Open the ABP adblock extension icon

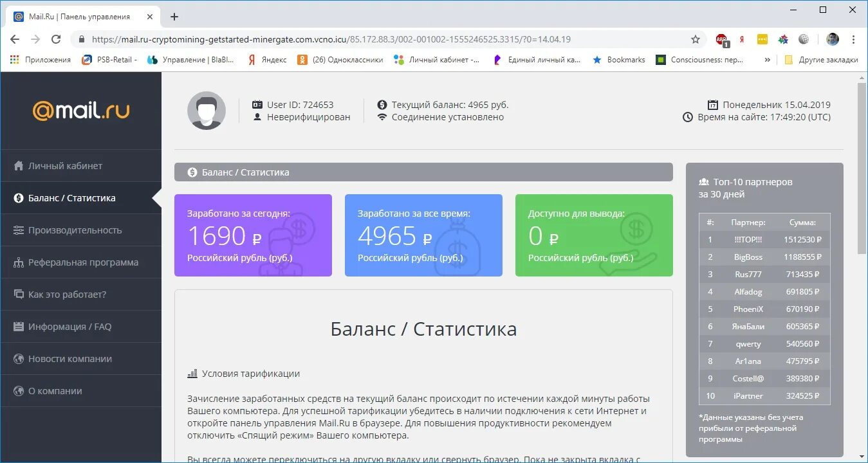722,39
